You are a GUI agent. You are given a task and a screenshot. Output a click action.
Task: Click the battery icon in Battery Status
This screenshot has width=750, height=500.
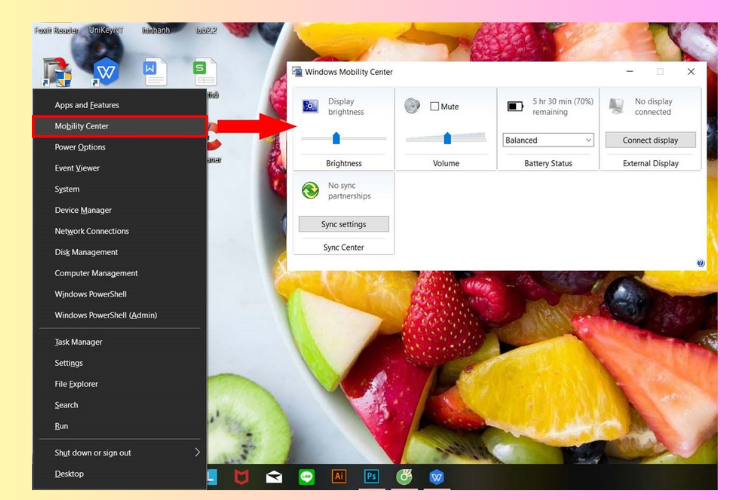[x=515, y=106]
